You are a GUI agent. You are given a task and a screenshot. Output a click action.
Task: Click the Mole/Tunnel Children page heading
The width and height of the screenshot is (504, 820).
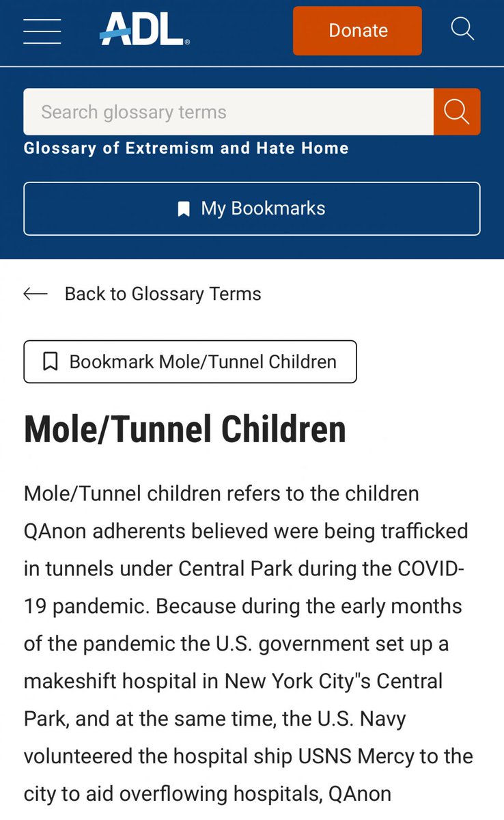click(x=184, y=429)
